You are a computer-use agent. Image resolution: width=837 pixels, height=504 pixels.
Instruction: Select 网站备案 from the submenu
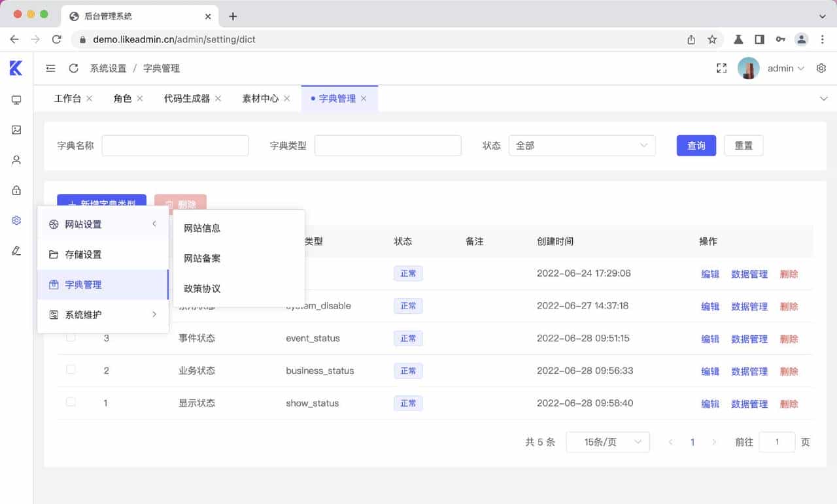pos(203,258)
